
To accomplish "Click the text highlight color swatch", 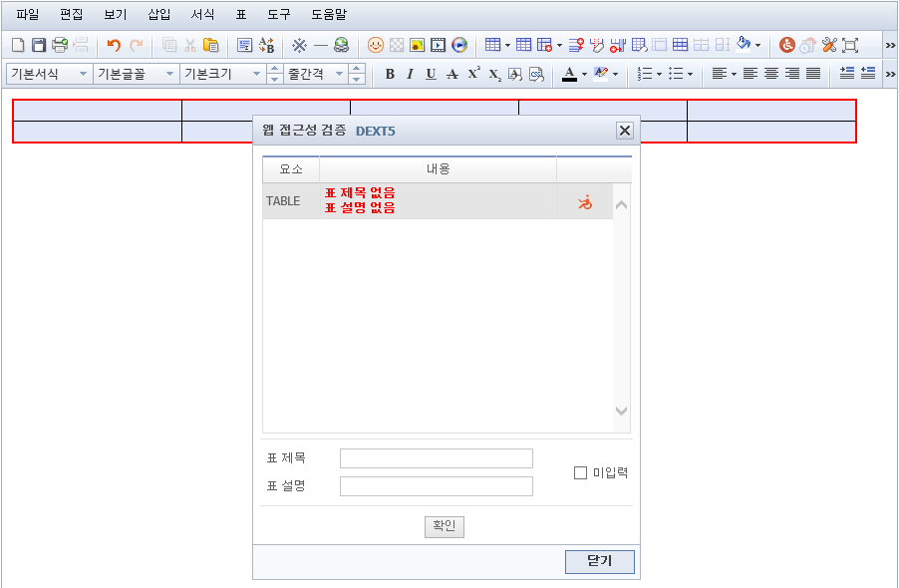I will (x=601, y=74).
